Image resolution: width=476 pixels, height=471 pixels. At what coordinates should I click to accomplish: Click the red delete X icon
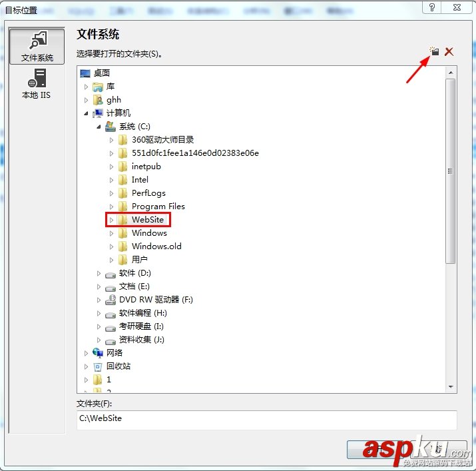(449, 52)
